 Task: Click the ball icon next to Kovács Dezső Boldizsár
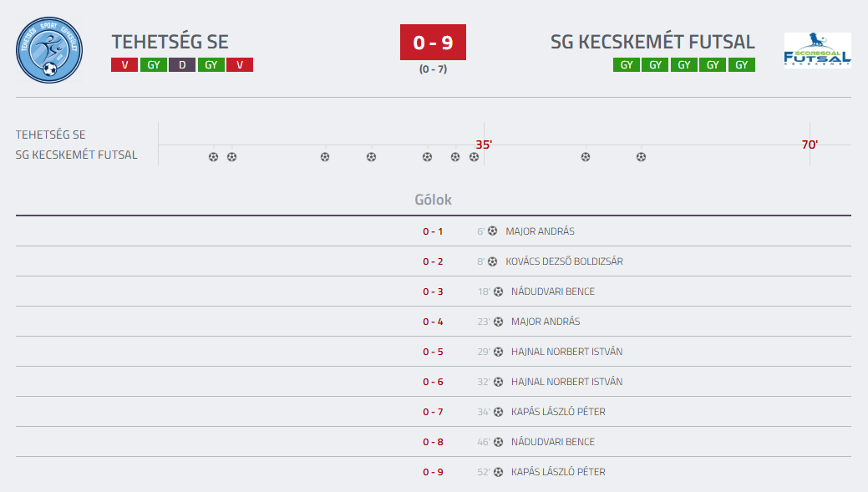492,261
